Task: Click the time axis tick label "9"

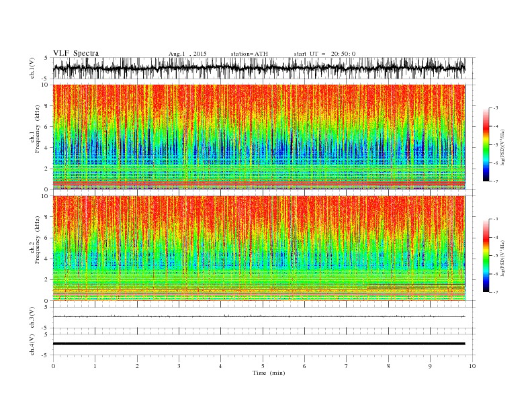Action: pos(430,366)
